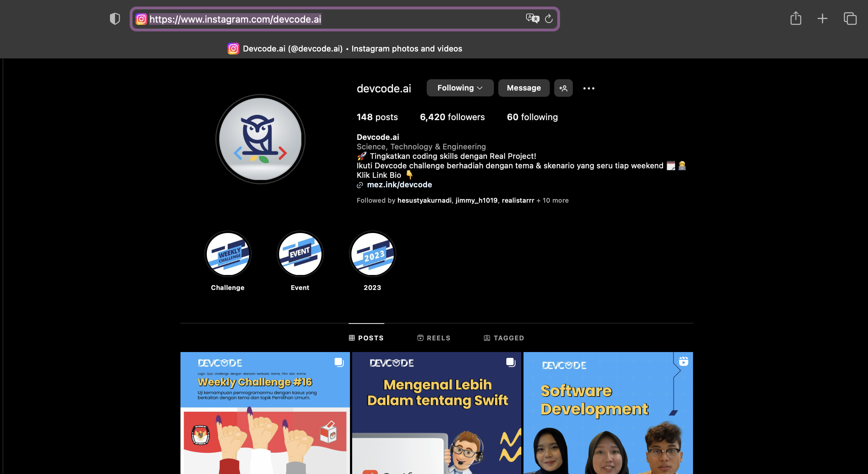View the 60 following list
The width and height of the screenshot is (868, 474).
pos(532,117)
